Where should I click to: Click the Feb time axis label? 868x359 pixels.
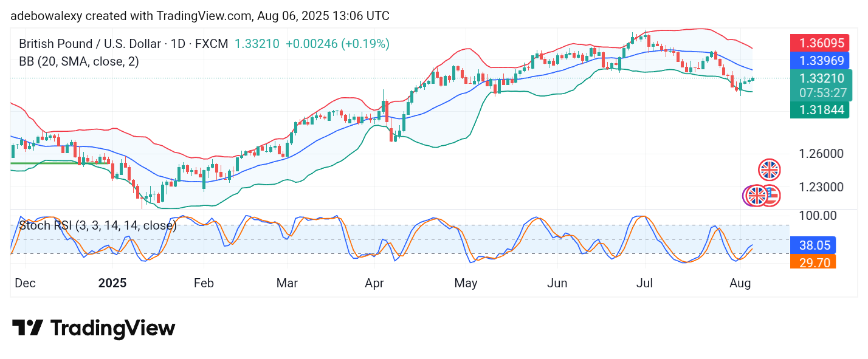(204, 283)
